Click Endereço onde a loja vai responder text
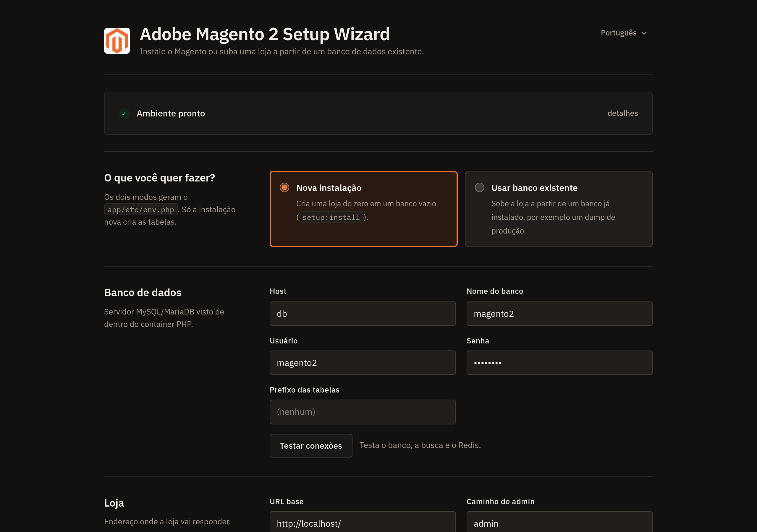The height and width of the screenshot is (532, 757). click(167, 522)
